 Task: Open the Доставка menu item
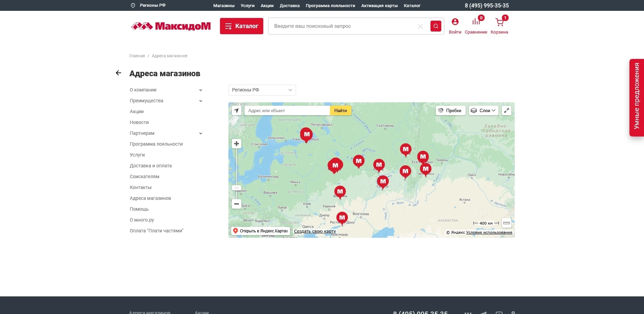pos(289,5)
